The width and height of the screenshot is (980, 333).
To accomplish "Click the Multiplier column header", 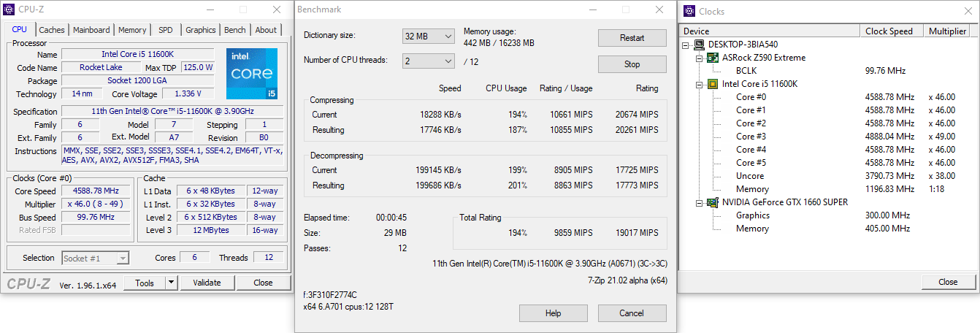I will pyautogui.click(x=948, y=31).
